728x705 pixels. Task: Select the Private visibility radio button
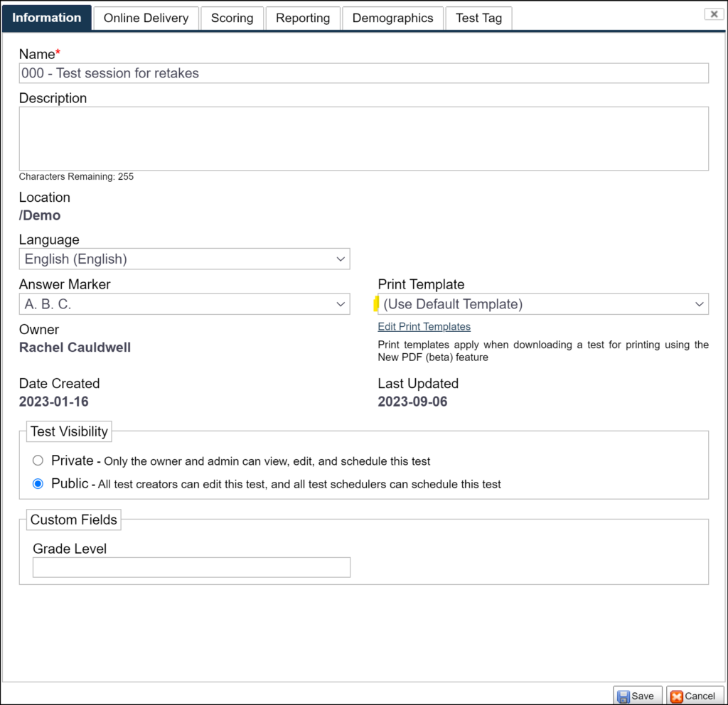[x=38, y=461]
